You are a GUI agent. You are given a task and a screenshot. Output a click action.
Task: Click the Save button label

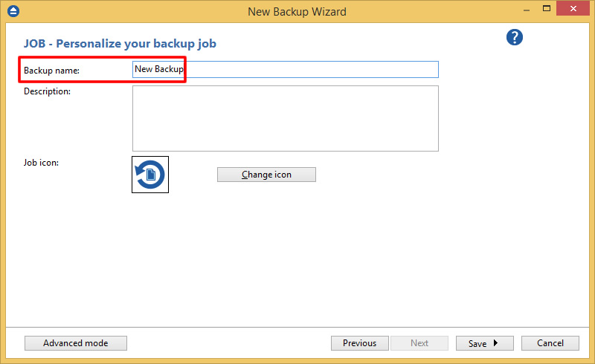pyautogui.click(x=477, y=343)
